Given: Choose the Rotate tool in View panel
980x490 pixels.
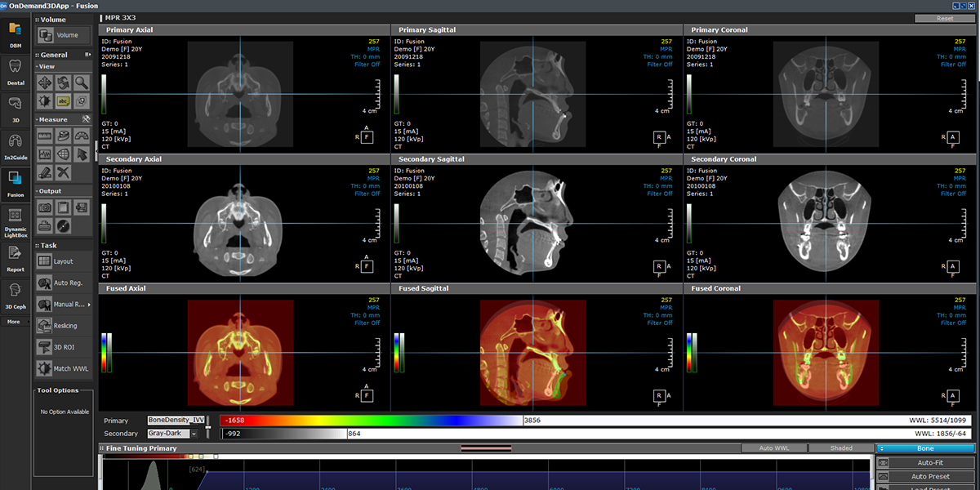Looking at the screenshot, I should (63, 82).
